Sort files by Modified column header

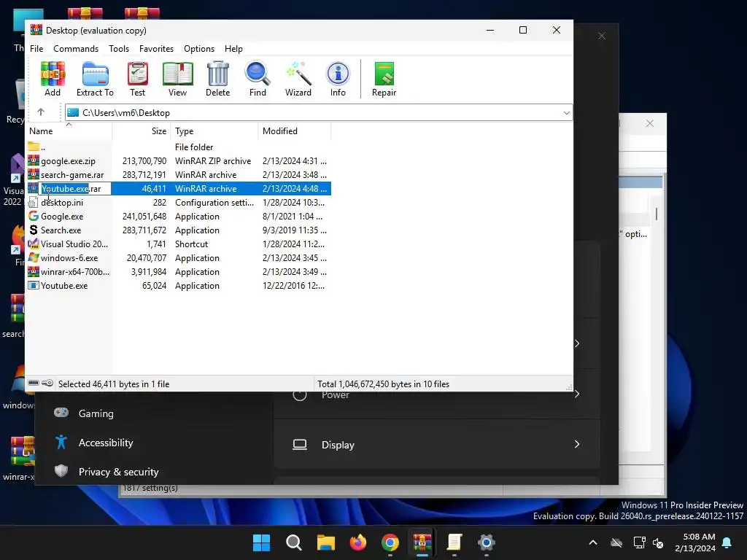(295, 131)
